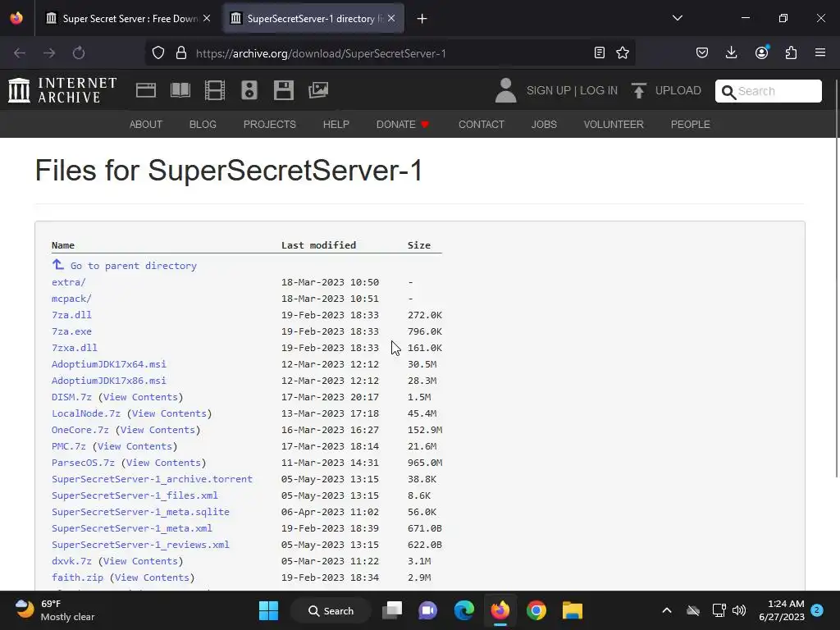
Task: Open the BLOG menu item
Action: coord(203,125)
